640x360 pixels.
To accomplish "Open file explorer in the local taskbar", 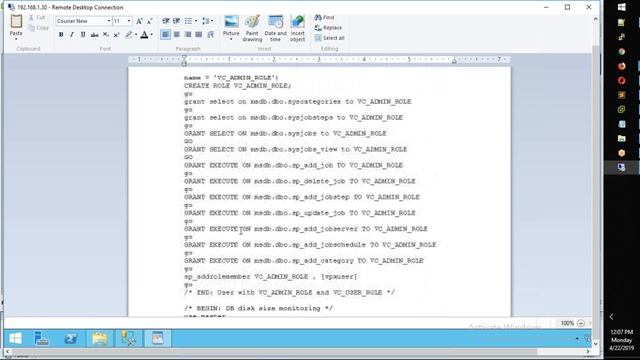I will [x=622, y=138].
